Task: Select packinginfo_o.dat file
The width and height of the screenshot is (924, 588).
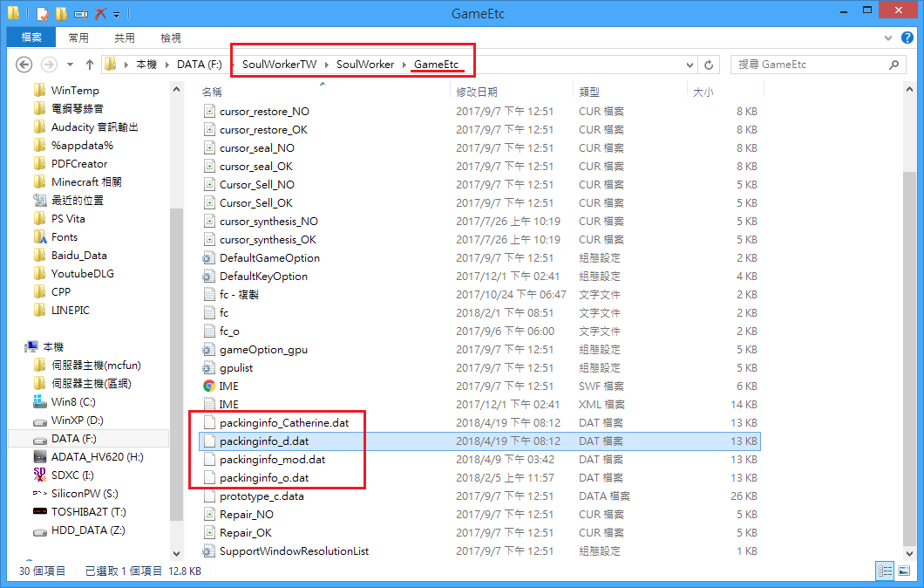Action: tap(264, 478)
